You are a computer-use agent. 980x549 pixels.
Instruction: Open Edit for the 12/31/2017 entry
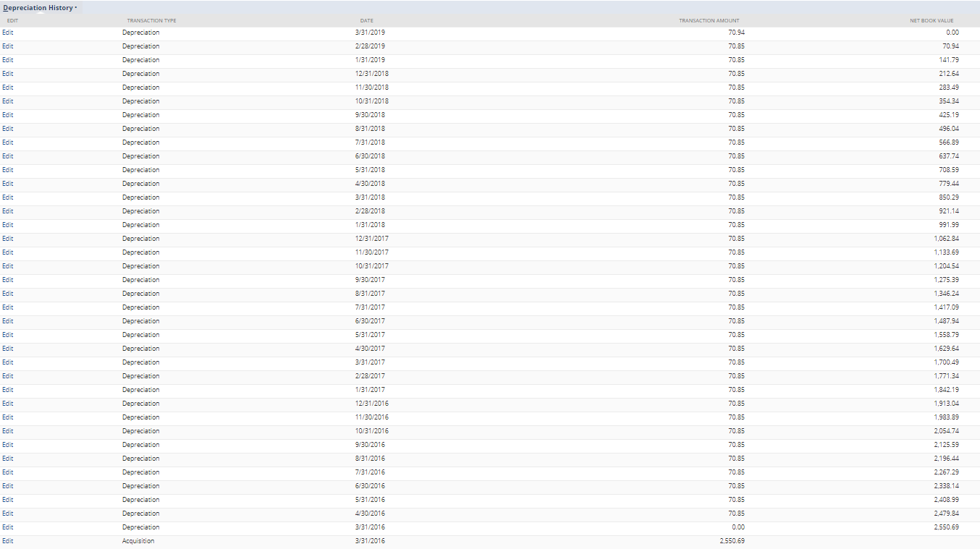pyautogui.click(x=8, y=239)
